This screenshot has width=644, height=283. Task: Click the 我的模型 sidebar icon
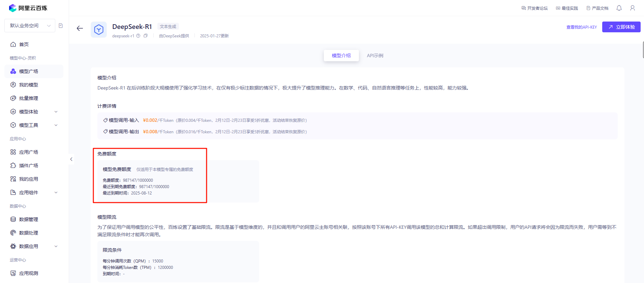(x=13, y=85)
